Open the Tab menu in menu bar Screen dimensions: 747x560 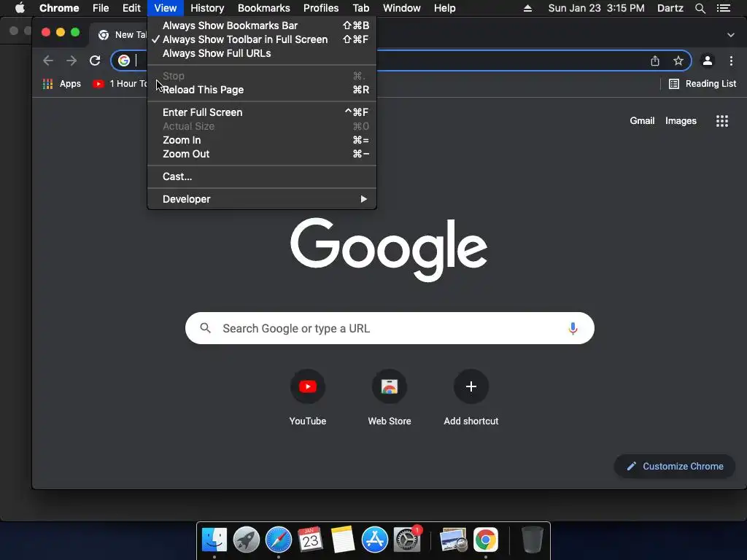click(360, 8)
